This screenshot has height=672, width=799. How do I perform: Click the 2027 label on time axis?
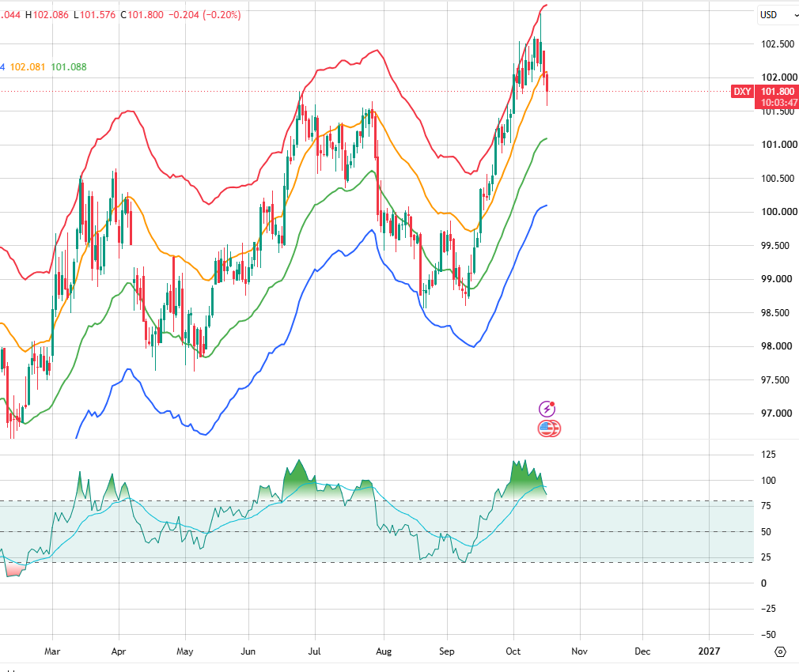click(x=709, y=651)
